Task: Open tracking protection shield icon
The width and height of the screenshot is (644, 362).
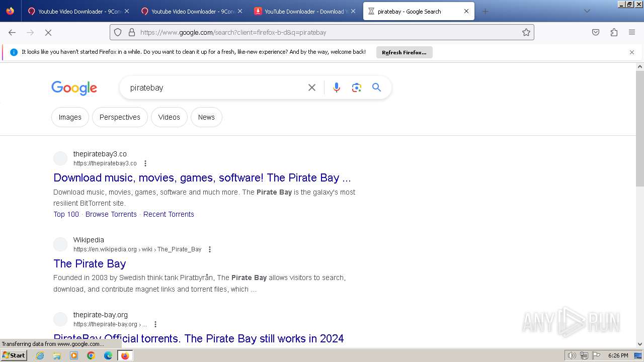Action: pos(118,32)
